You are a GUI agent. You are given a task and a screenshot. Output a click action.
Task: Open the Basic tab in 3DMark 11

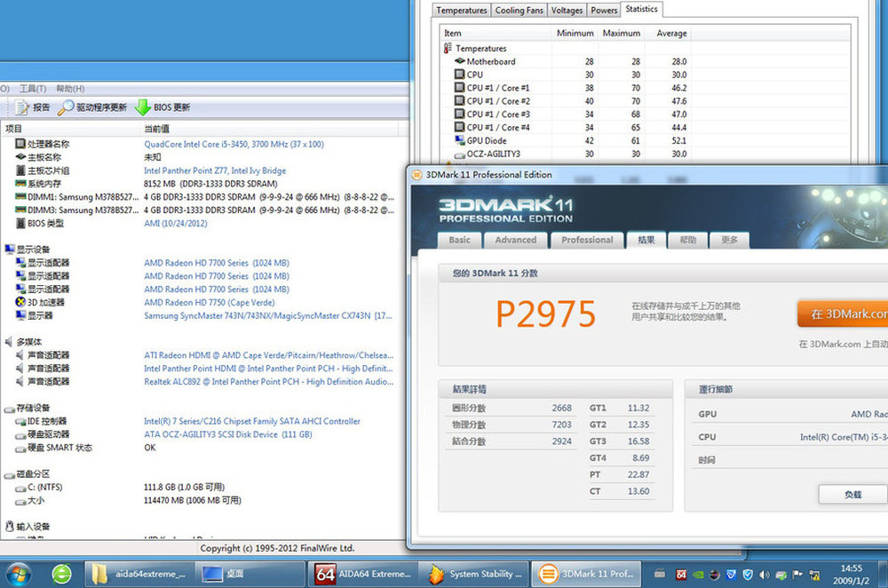pos(459,240)
